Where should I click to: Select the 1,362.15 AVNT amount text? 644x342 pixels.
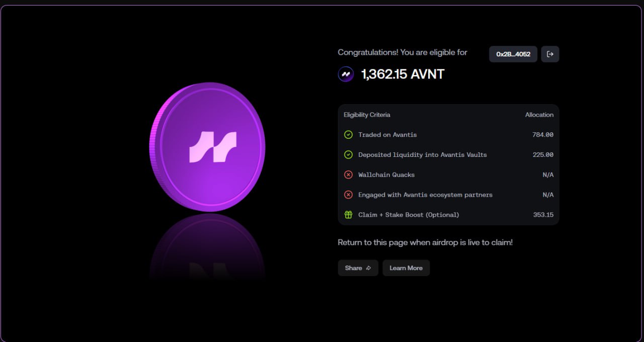tap(403, 74)
